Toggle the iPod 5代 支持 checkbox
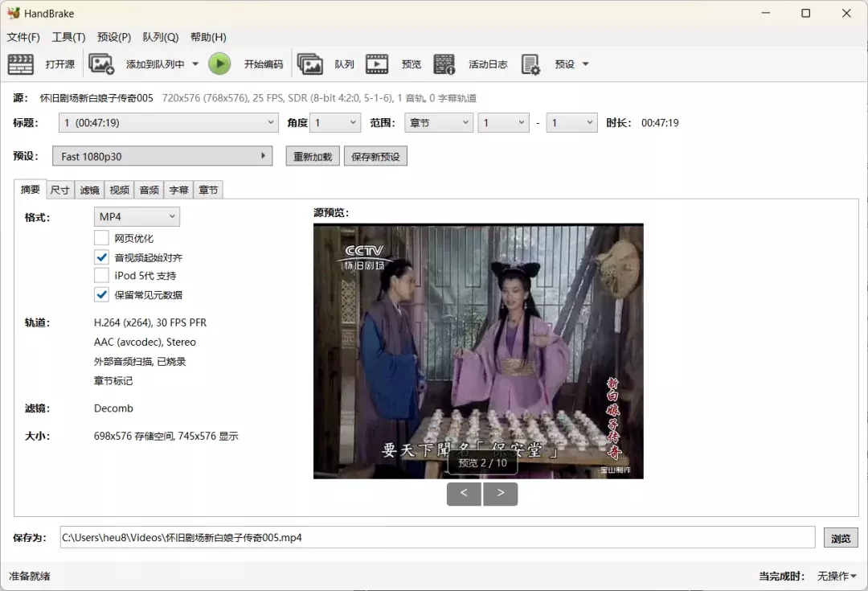The width and height of the screenshot is (868, 591). 101,276
